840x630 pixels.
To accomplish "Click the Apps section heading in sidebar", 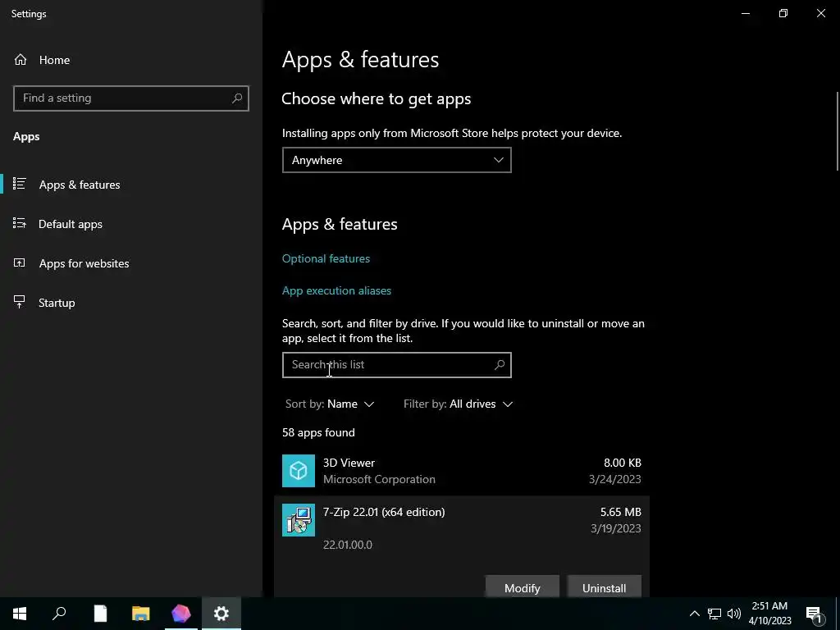I will (26, 137).
